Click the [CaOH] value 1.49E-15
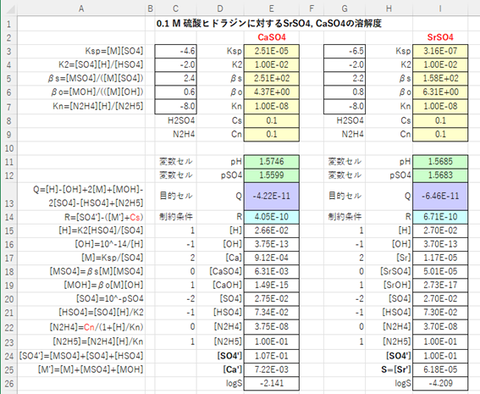This screenshot has height=394, width=480. (x=271, y=285)
